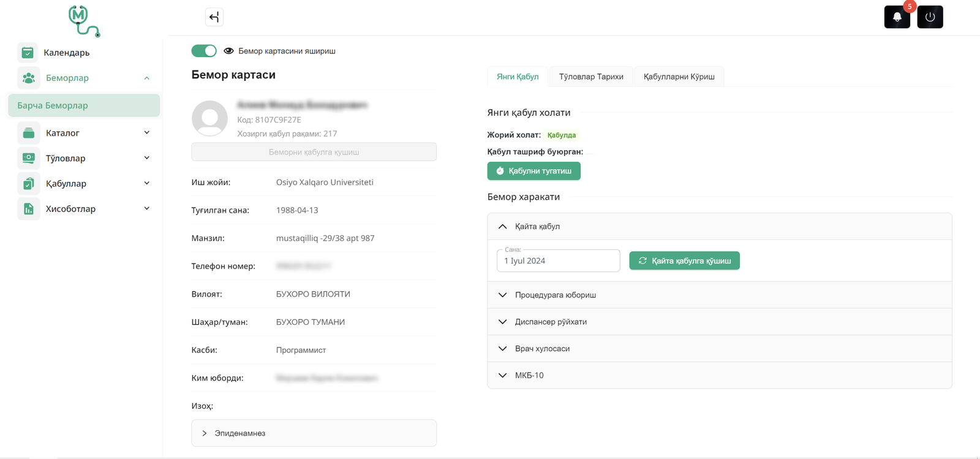Click the Календарь calendar icon
The image size is (980, 459).
28,53
